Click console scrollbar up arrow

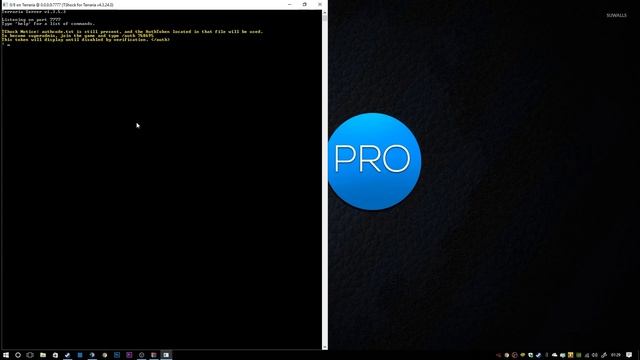[325, 13]
